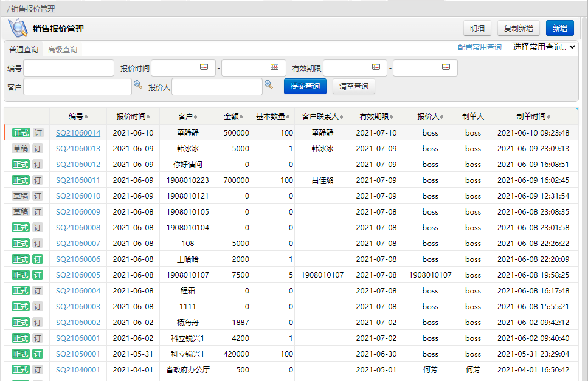Click gray 订 badge for SQ21060002
Viewport: 588px width, 381px height.
coord(38,322)
